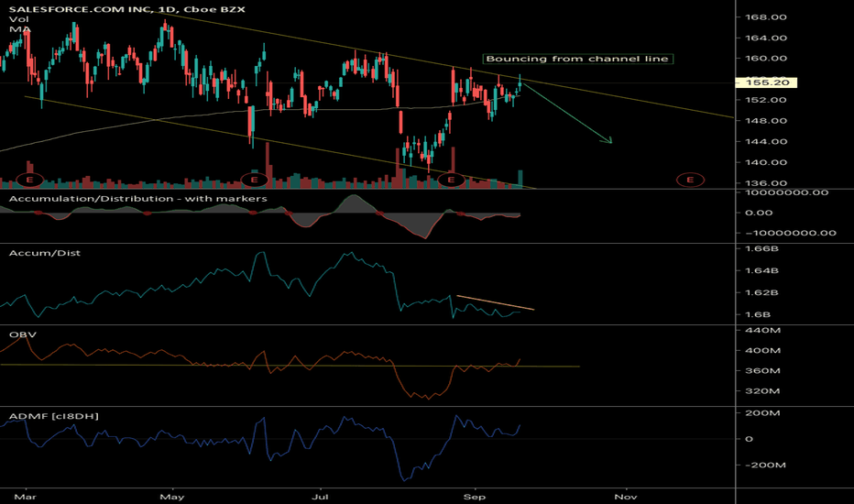Click the 144.00 price axis label
This screenshot has width=854, height=504.
point(766,141)
